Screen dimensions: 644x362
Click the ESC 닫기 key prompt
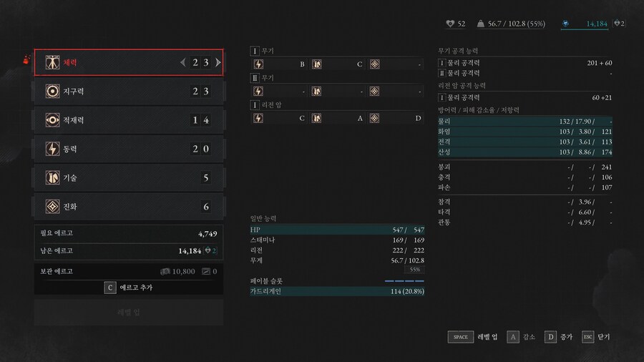coord(596,337)
